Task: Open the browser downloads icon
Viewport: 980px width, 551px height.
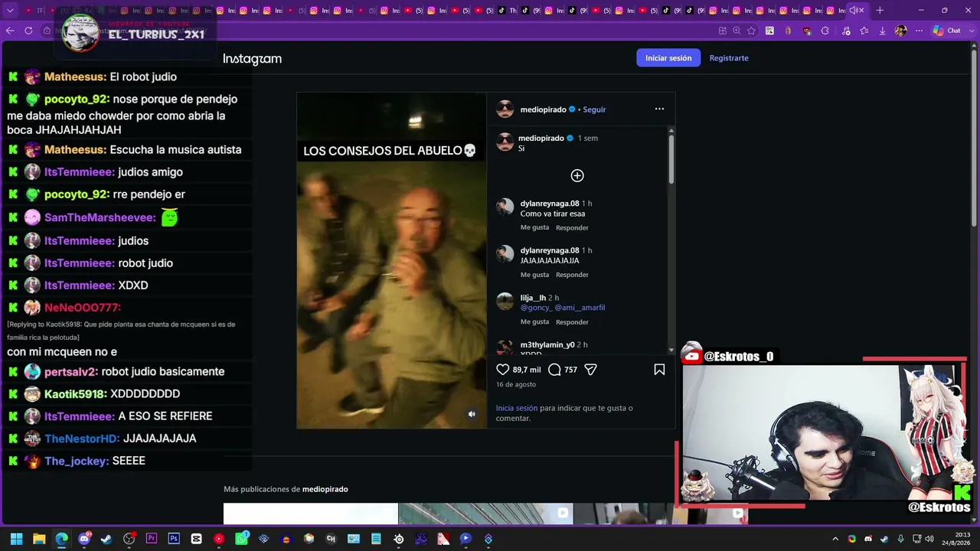Action: [882, 31]
